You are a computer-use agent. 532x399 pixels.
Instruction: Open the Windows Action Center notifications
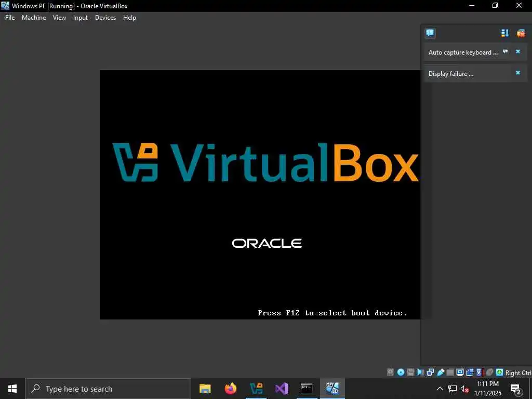(516, 389)
